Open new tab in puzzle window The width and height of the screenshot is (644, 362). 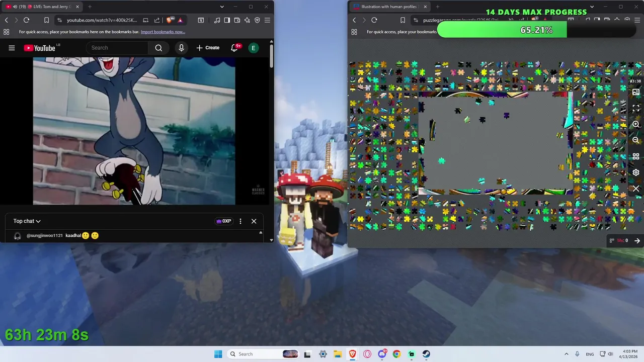coord(437,7)
